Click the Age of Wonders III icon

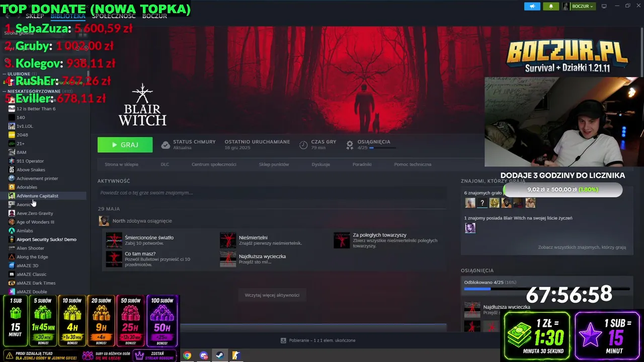[x=12, y=222]
